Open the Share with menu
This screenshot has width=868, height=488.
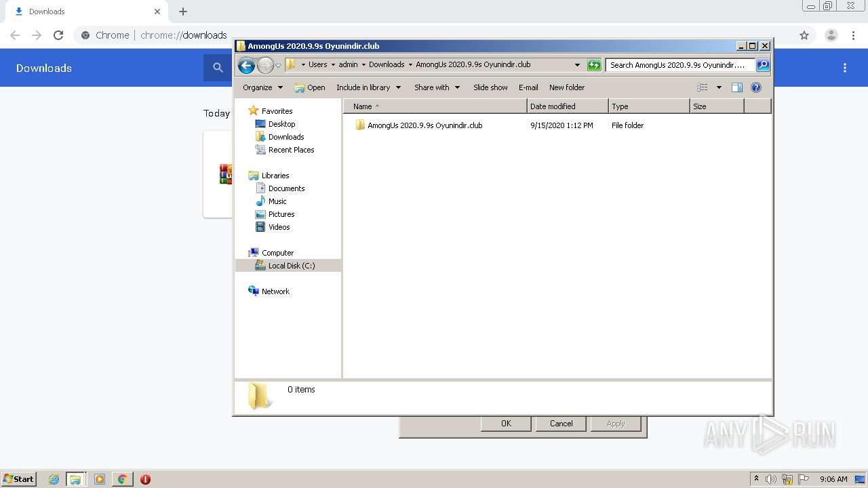(x=437, y=87)
